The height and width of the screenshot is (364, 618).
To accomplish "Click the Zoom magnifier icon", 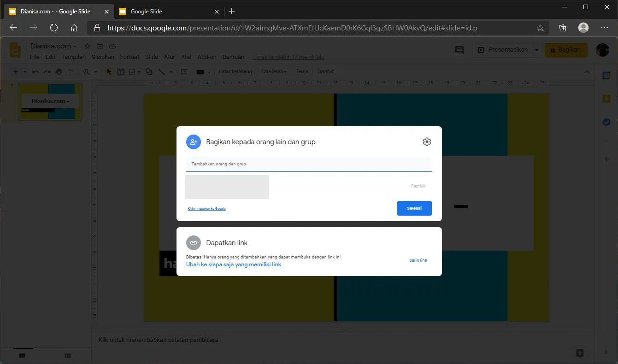I will pos(86,71).
